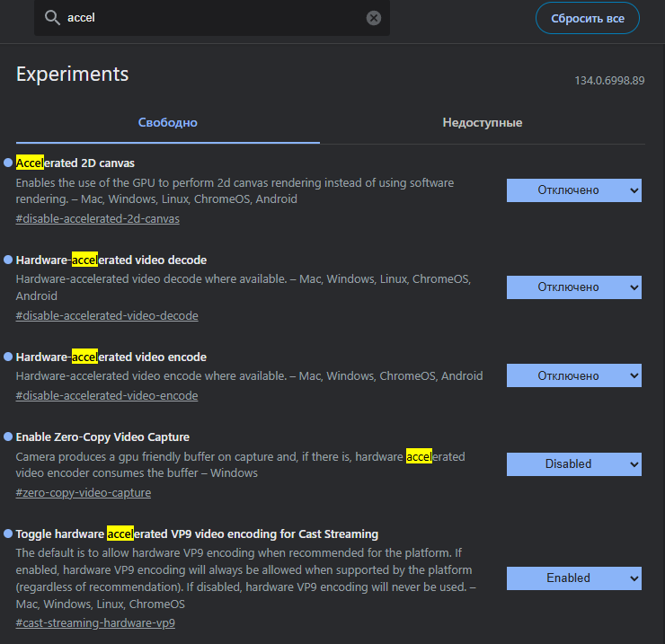Select the Свободно tab

pyautogui.click(x=167, y=123)
